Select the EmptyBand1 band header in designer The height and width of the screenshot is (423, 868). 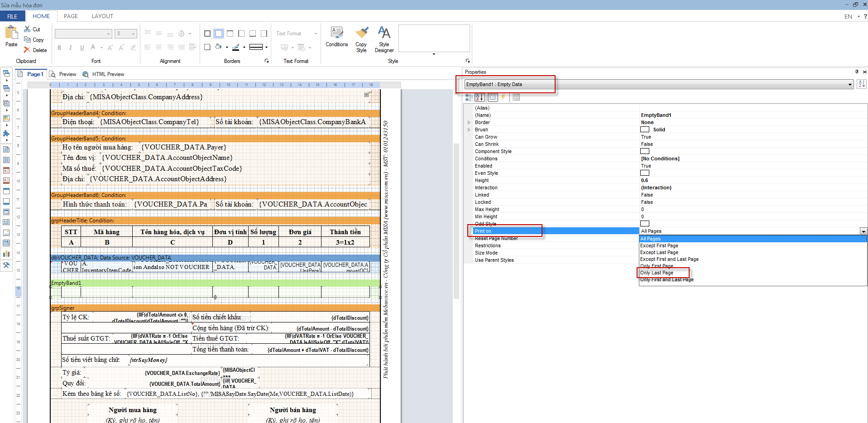[x=215, y=283]
